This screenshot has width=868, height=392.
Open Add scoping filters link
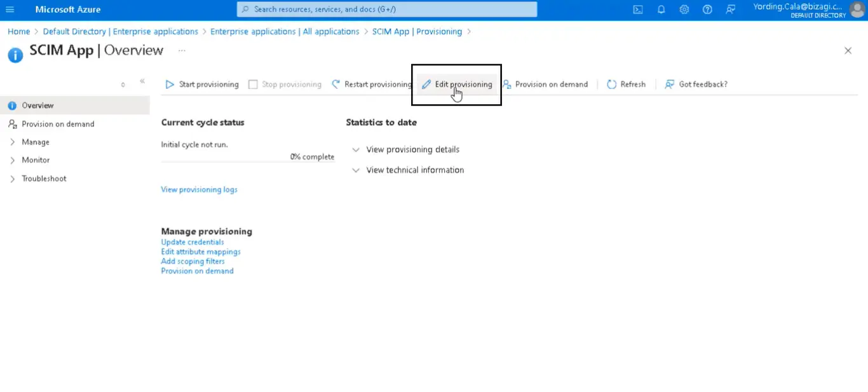tap(193, 261)
